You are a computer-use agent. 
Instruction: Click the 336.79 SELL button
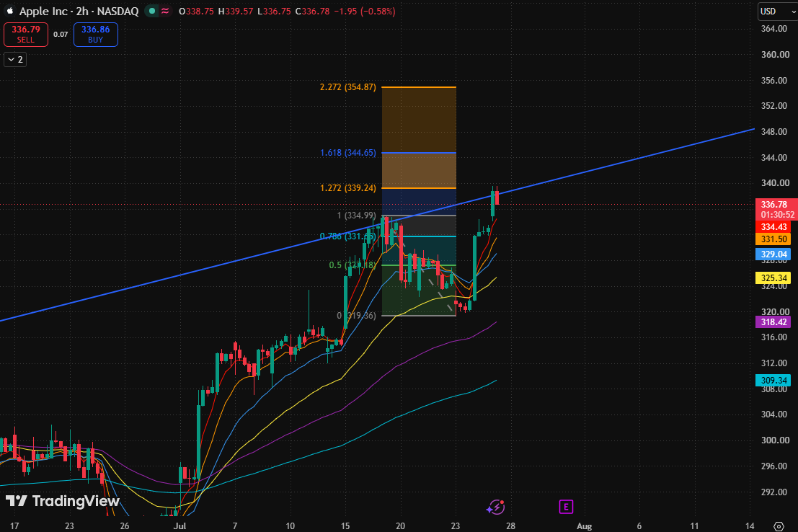tap(26, 34)
